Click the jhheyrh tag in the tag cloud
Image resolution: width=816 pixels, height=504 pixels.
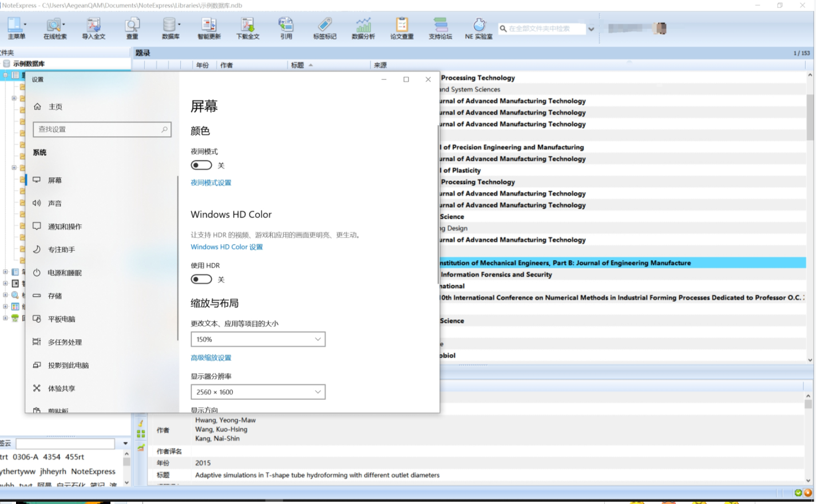[x=53, y=471]
